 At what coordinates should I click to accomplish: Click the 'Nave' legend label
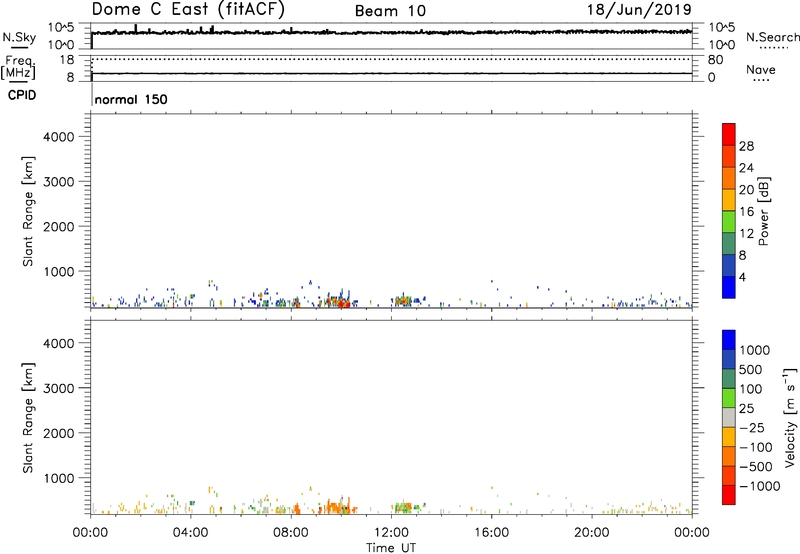click(x=761, y=69)
